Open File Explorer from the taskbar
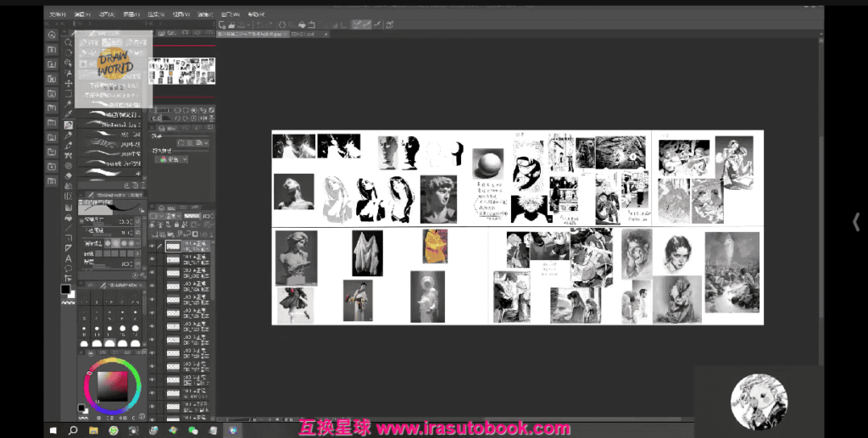The width and height of the screenshot is (868, 438). click(93, 430)
